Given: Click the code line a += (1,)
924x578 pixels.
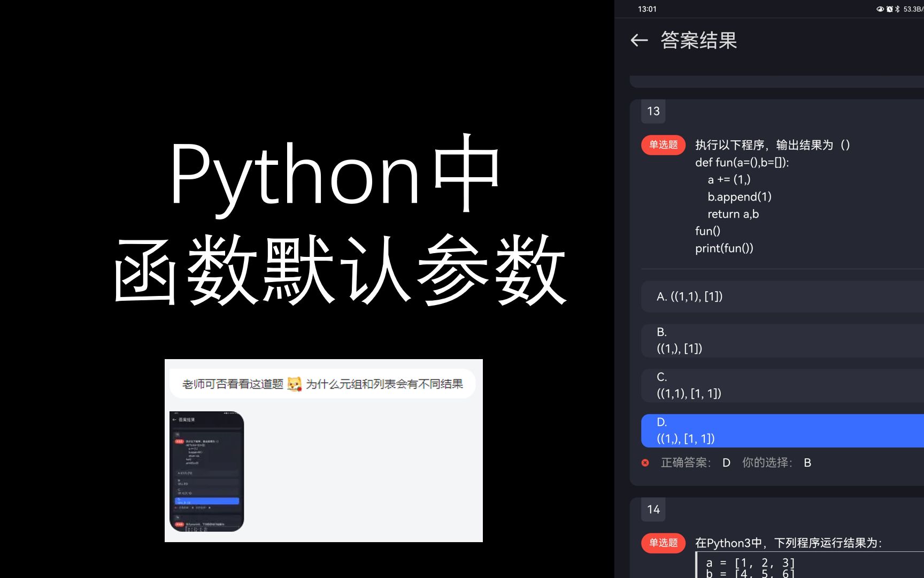Looking at the screenshot, I should click(729, 180).
